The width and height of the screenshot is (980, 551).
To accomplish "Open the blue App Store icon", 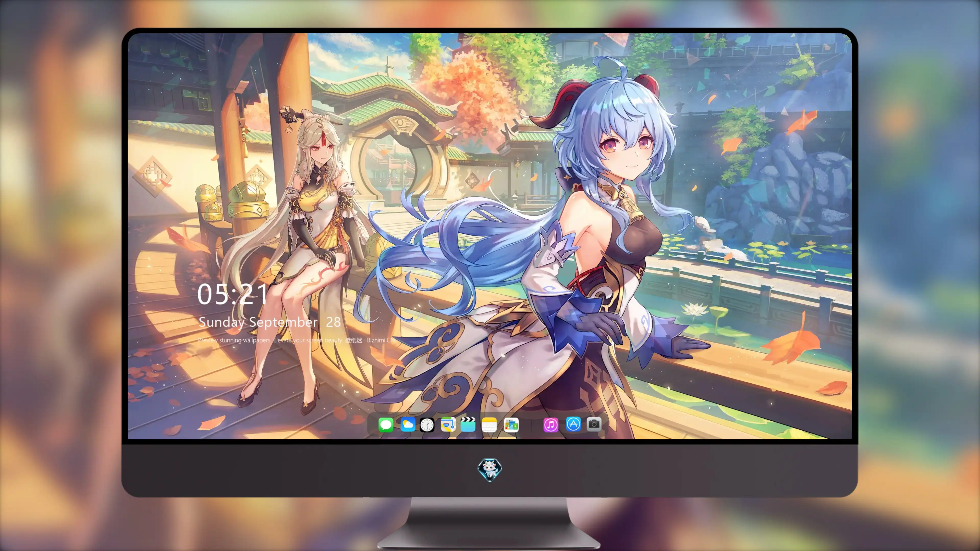I will tap(573, 424).
